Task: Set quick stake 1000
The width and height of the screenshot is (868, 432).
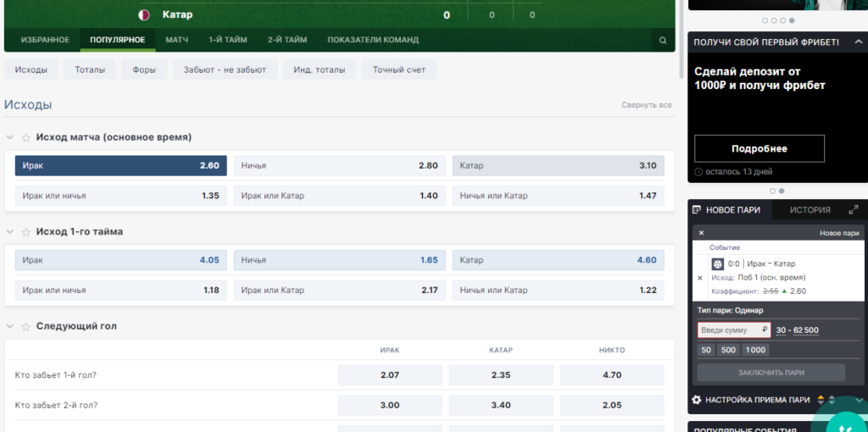Action: point(755,350)
